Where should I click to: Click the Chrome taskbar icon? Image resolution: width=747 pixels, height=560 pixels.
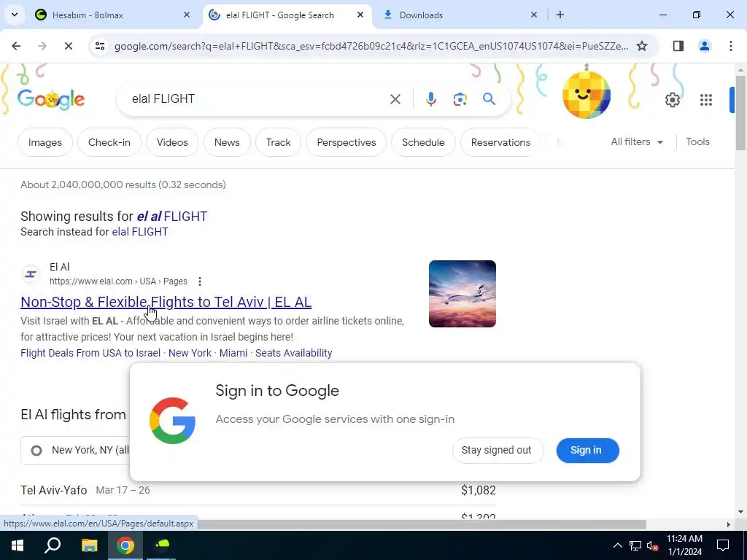[x=125, y=545]
